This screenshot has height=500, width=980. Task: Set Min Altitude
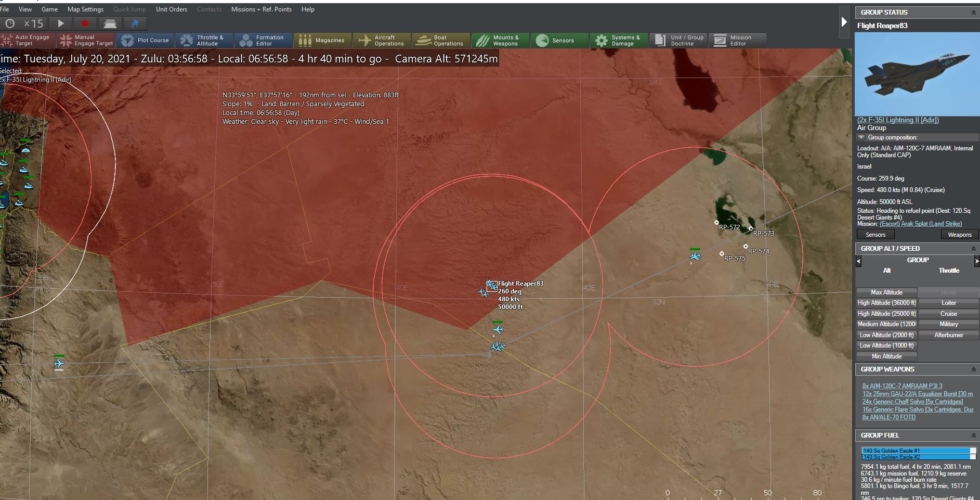pos(886,356)
